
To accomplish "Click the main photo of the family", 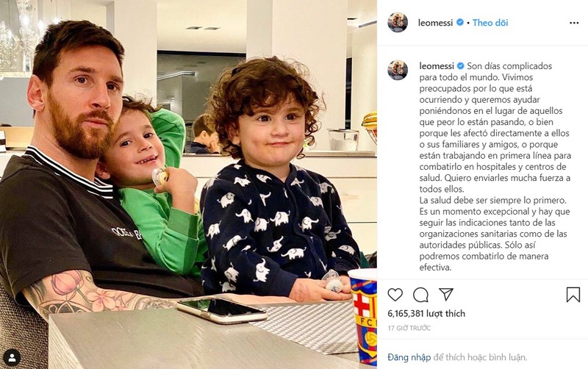I will (x=188, y=184).
